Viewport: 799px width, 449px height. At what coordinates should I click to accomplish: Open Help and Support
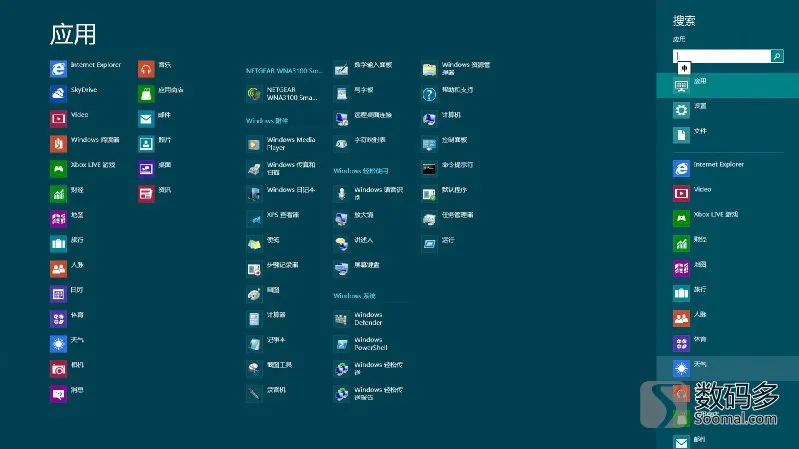448,94
